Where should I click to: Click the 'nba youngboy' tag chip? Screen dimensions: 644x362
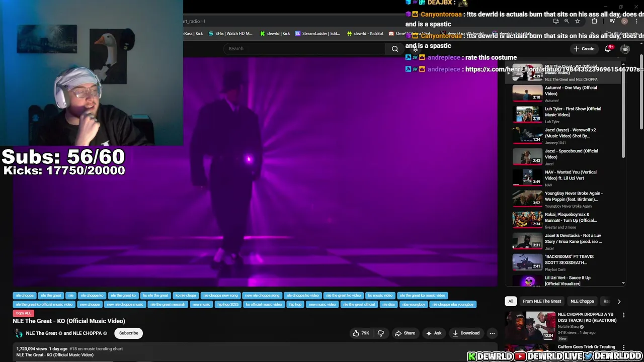[x=414, y=304]
